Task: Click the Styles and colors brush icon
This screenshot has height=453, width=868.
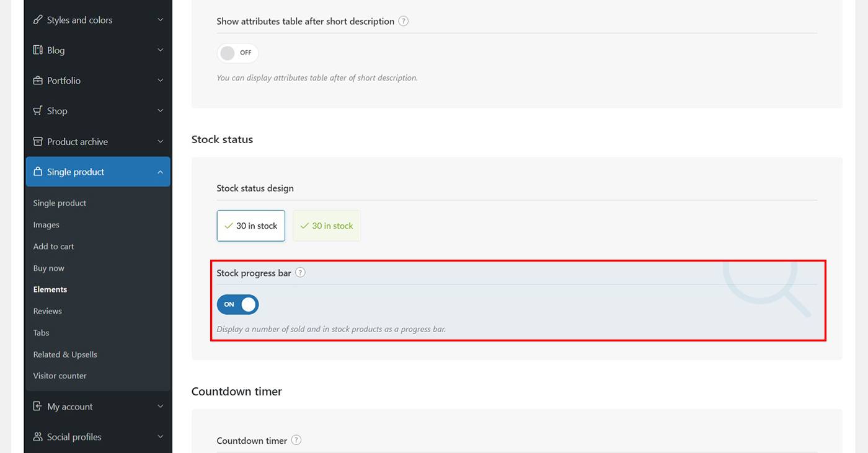Action: click(x=38, y=20)
